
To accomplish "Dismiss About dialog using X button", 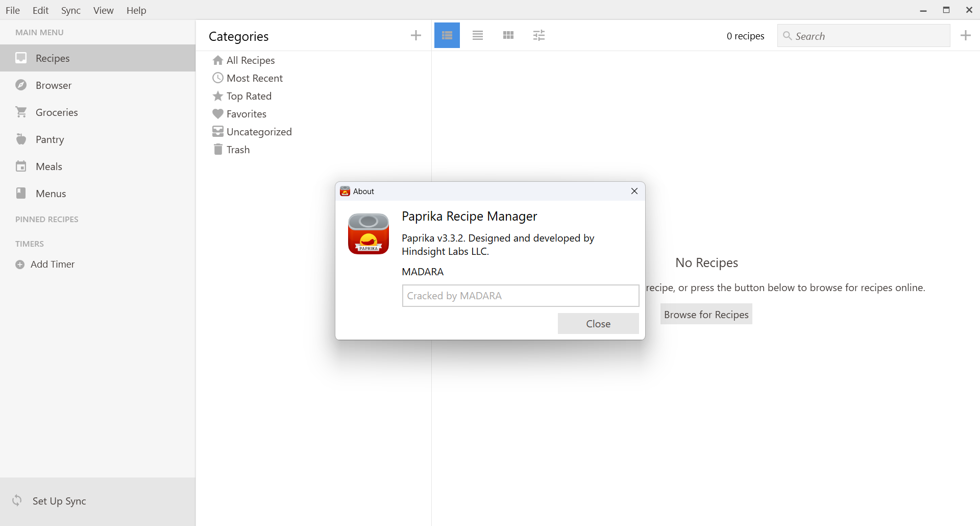I will pos(634,191).
